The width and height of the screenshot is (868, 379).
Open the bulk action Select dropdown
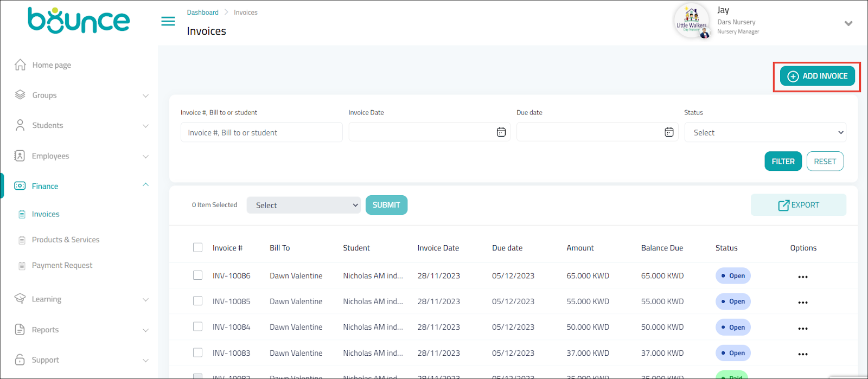(x=304, y=205)
